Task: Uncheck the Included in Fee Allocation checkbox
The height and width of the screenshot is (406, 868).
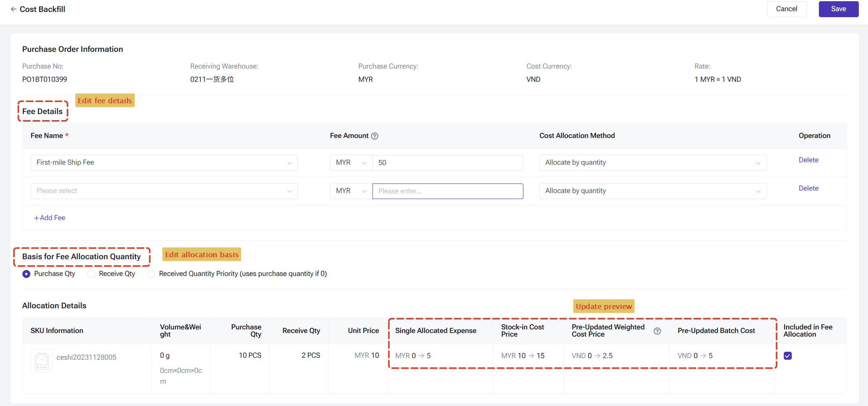Action: coord(788,356)
